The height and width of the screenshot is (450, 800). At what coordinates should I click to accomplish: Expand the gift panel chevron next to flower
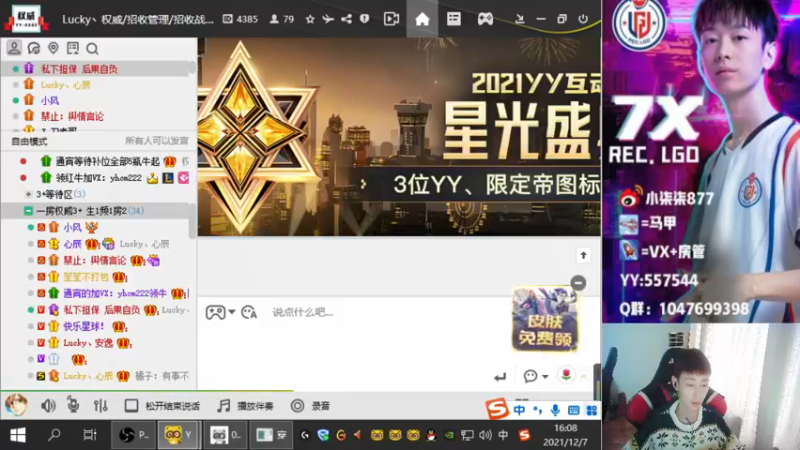pyautogui.click(x=584, y=377)
